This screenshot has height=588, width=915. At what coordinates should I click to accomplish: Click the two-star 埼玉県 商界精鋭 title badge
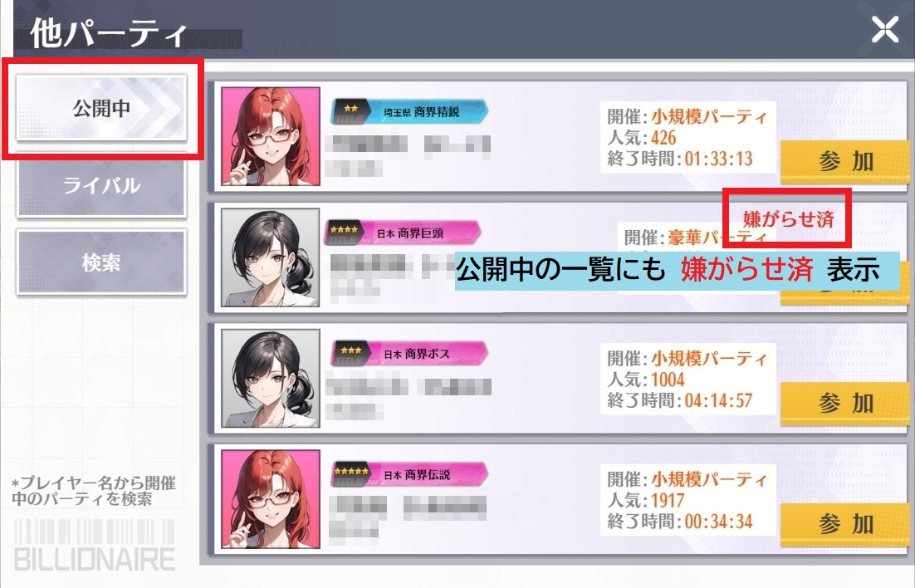point(409,111)
